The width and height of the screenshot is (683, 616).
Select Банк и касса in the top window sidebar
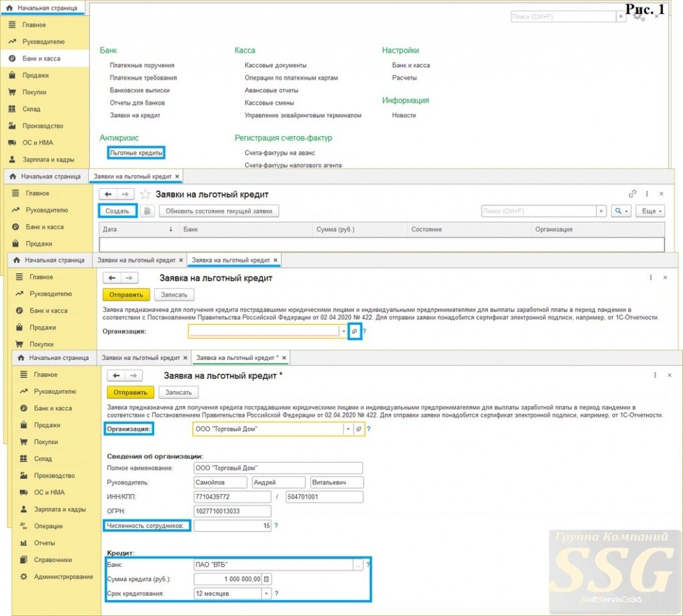[41, 59]
